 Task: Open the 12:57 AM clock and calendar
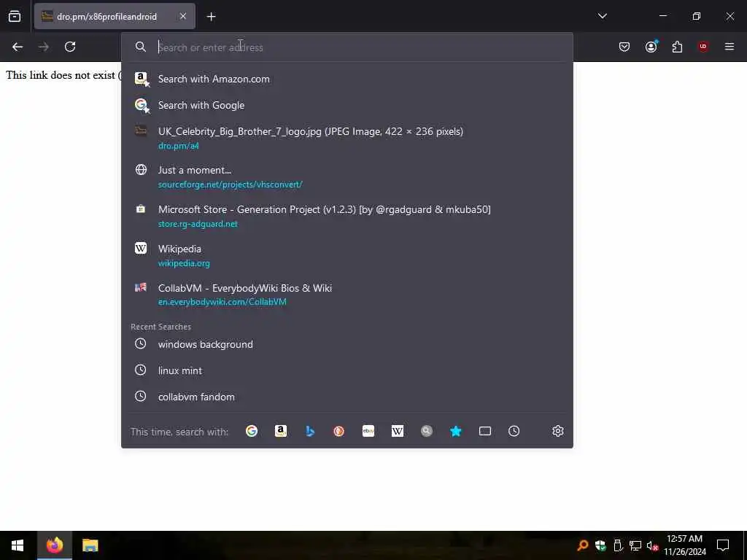click(x=684, y=545)
